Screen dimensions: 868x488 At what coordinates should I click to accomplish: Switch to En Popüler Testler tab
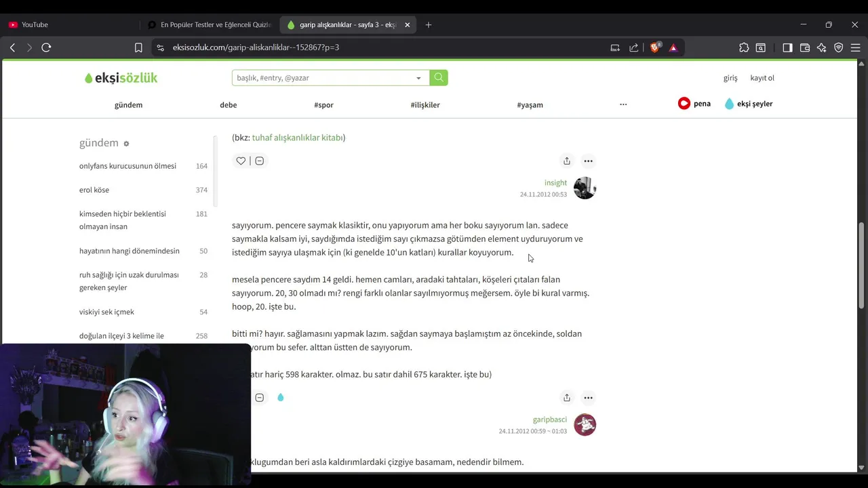coord(210,24)
